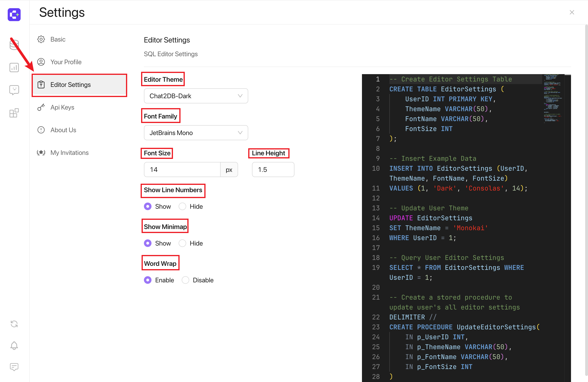Close the Settings dialog
This screenshot has width=588, height=382.
(572, 12)
